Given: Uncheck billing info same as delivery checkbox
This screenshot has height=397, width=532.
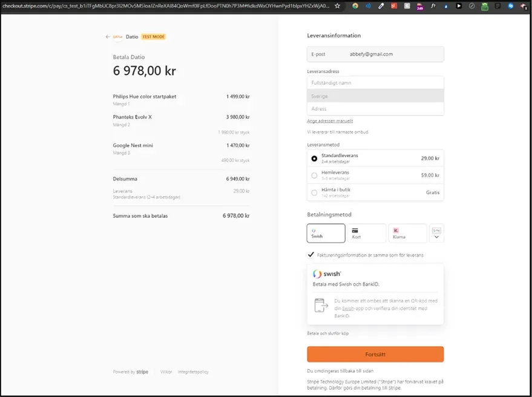Looking at the screenshot, I should click(311, 255).
